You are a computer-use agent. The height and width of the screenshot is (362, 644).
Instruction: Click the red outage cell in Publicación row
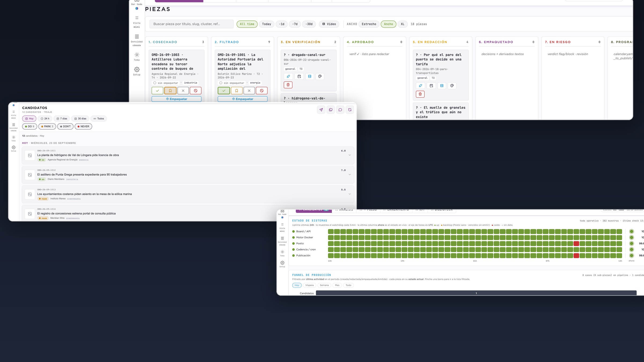576,256
